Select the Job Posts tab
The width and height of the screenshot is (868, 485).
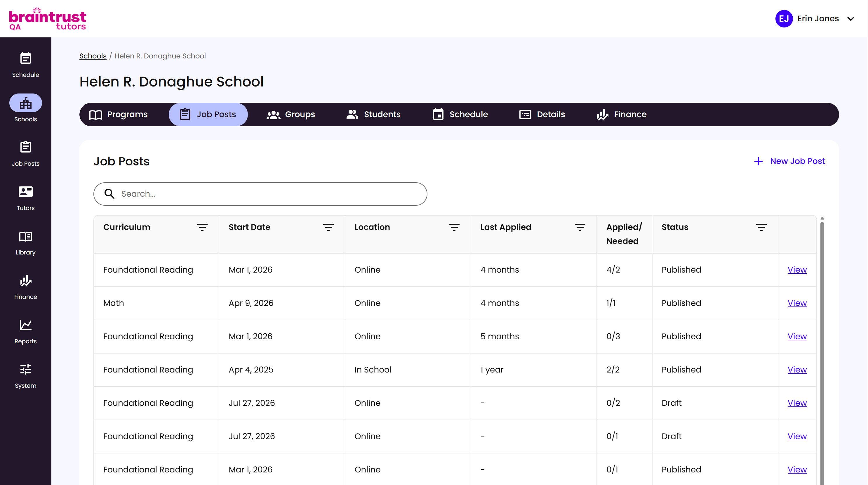click(x=208, y=114)
